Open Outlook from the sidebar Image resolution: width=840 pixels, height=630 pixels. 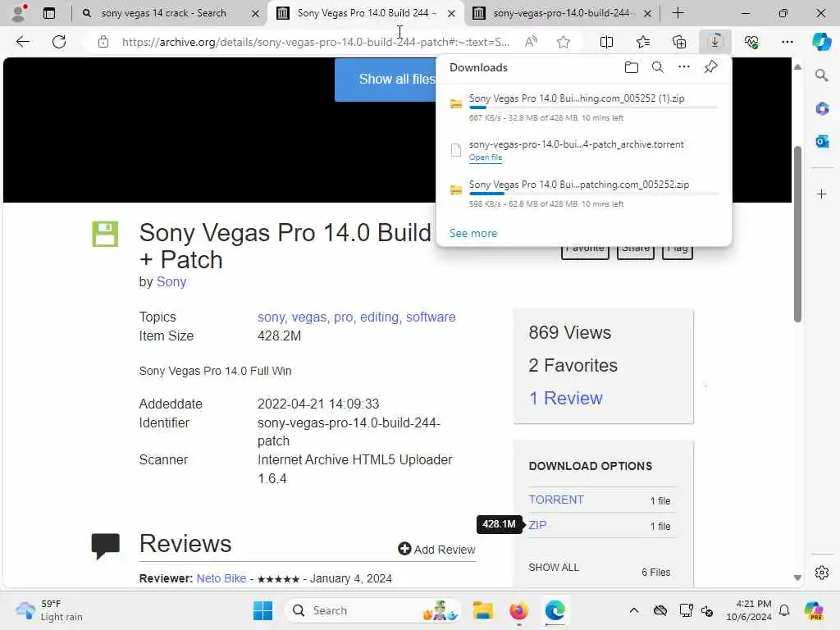[x=822, y=141]
